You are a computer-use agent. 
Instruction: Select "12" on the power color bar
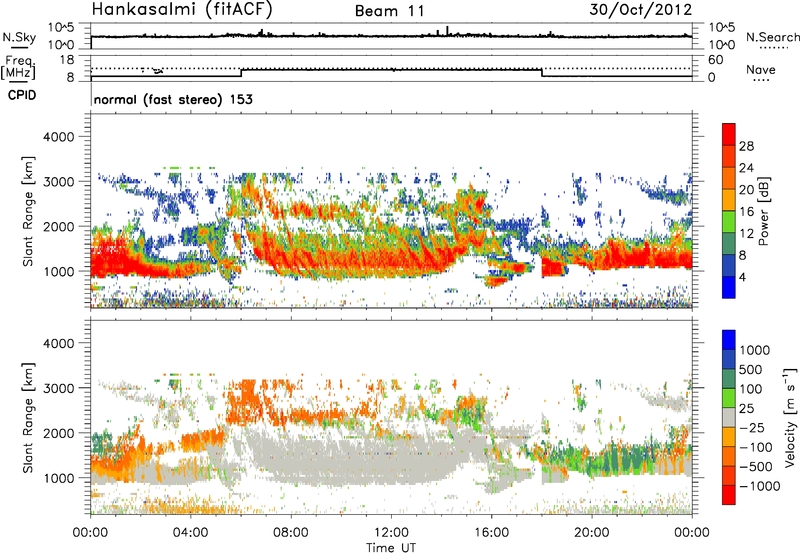746,234
